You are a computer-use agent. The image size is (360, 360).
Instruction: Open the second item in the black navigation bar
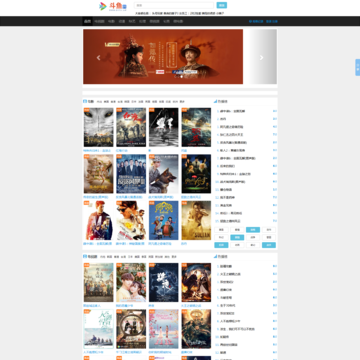click(99, 21)
